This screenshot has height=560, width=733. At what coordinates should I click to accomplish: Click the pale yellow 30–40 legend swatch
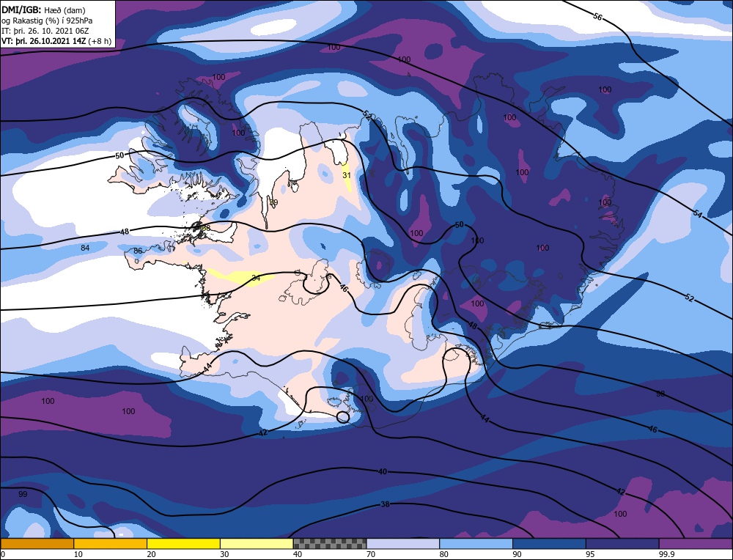coord(257,543)
